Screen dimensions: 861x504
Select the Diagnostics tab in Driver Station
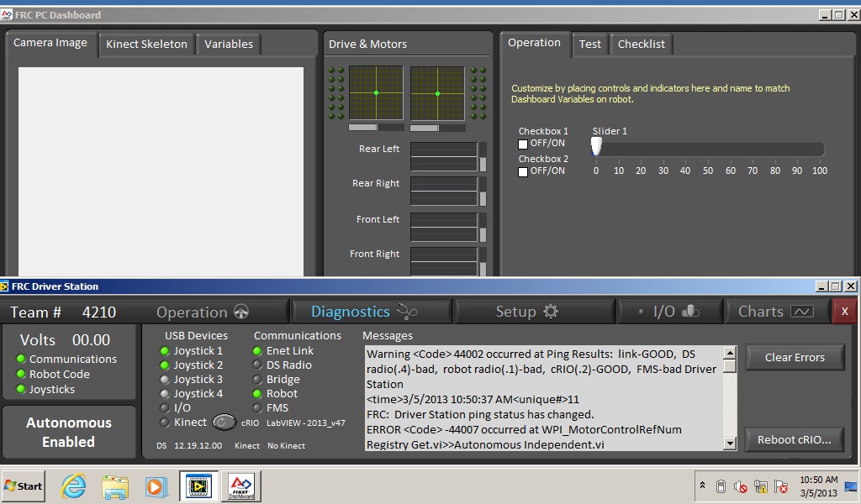(371, 312)
